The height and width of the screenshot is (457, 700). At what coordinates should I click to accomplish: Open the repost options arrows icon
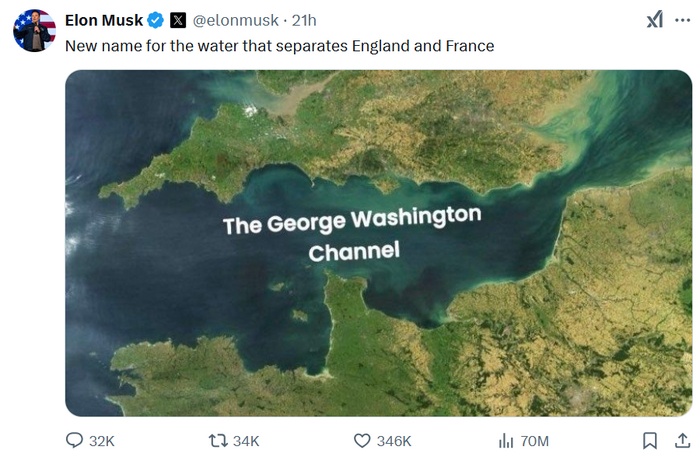(216, 441)
